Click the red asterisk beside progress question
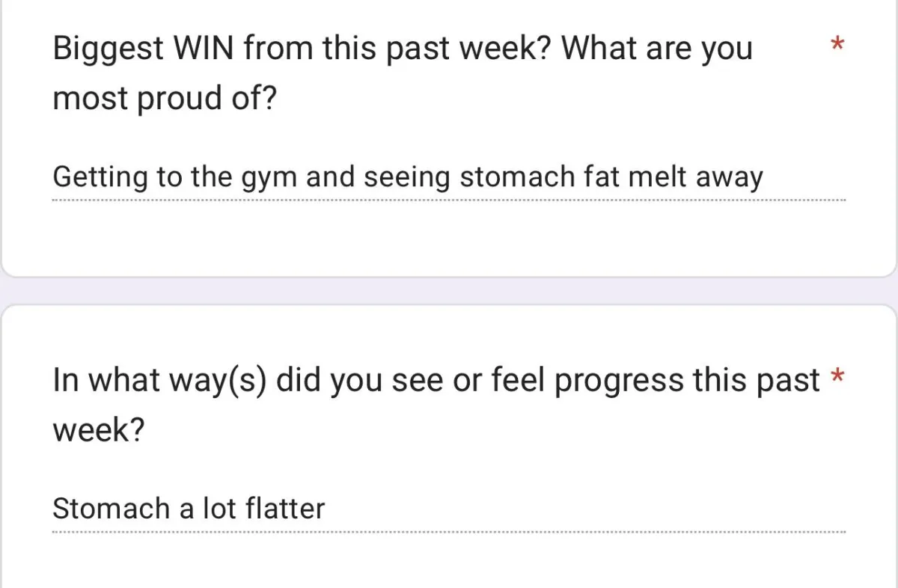 838,376
